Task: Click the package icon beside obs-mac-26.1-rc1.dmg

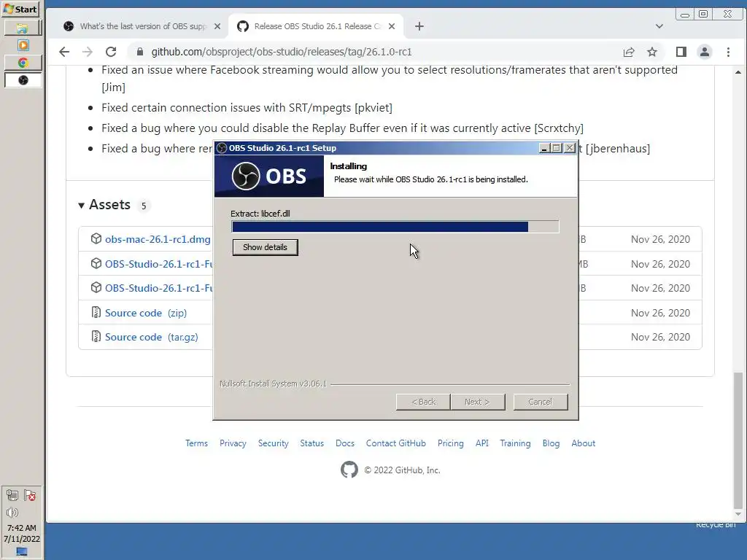Action: (96, 238)
